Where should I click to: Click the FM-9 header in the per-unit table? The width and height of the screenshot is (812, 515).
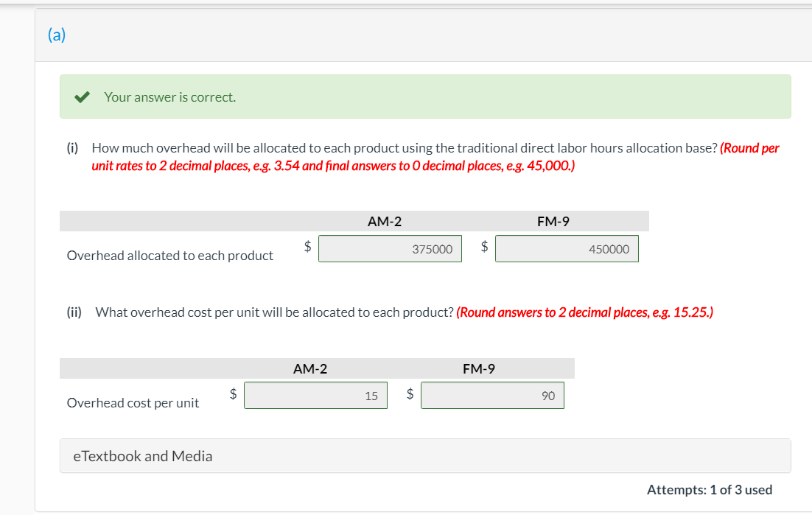[479, 368]
